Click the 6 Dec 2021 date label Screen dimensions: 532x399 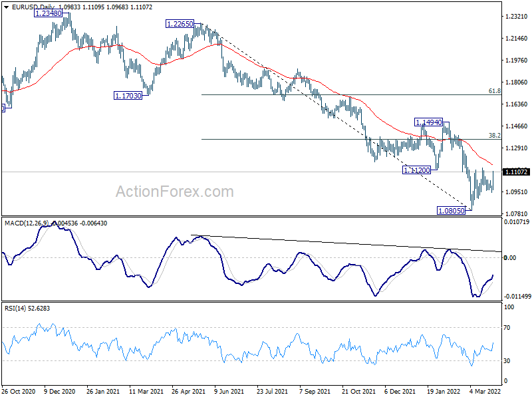(400, 392)
